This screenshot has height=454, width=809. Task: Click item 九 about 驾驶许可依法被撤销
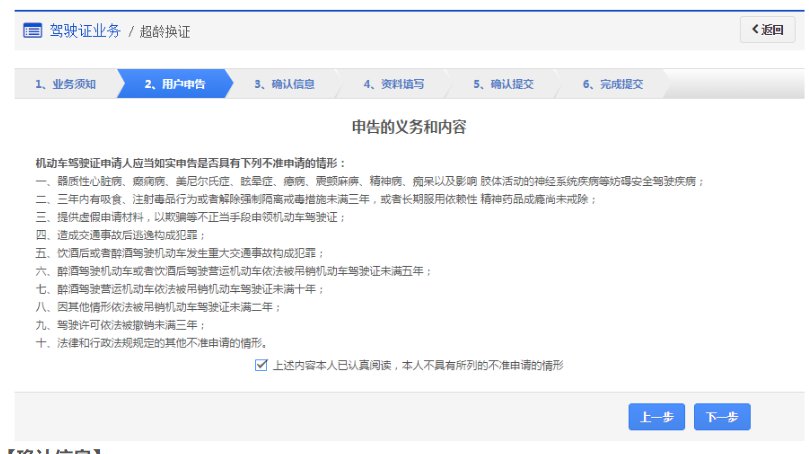coord(120,325)
